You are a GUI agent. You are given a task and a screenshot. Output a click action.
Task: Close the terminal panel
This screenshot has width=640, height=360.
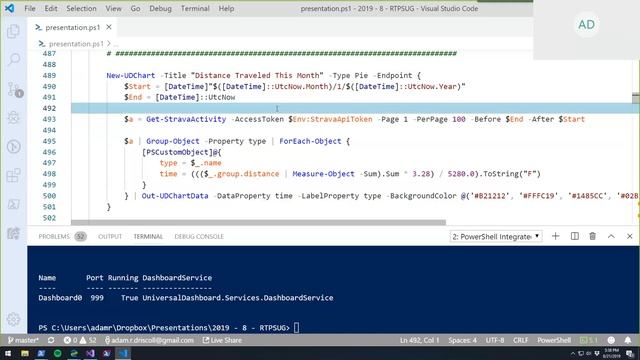tap(629, 236)
